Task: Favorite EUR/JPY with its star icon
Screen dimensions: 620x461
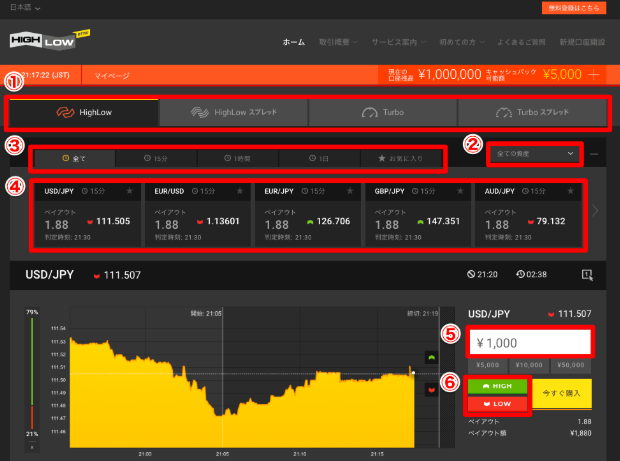Action: click(350, 191)
